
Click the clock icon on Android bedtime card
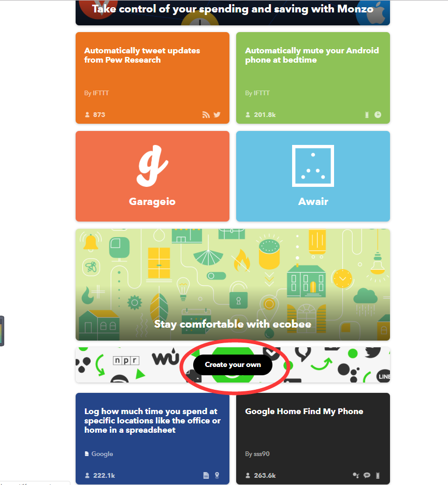point(378,115)
